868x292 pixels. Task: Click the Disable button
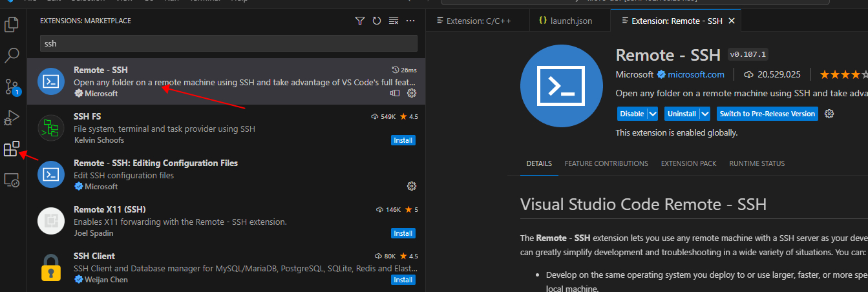(x=632, y=114)
